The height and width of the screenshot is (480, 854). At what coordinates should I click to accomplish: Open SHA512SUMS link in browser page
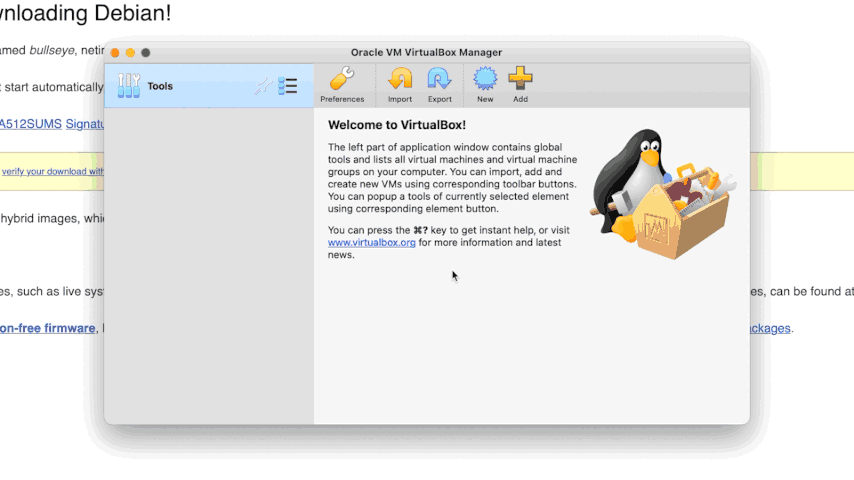pos(30,124)
